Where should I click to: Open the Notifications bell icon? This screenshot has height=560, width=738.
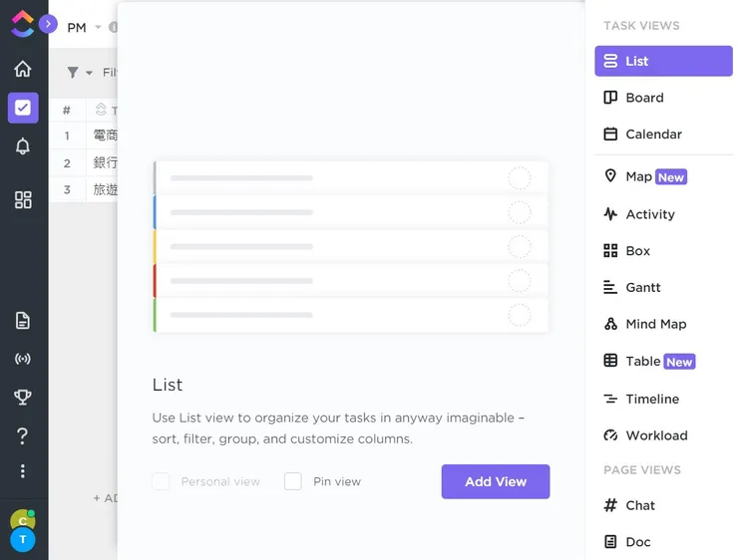coord(23,146)
